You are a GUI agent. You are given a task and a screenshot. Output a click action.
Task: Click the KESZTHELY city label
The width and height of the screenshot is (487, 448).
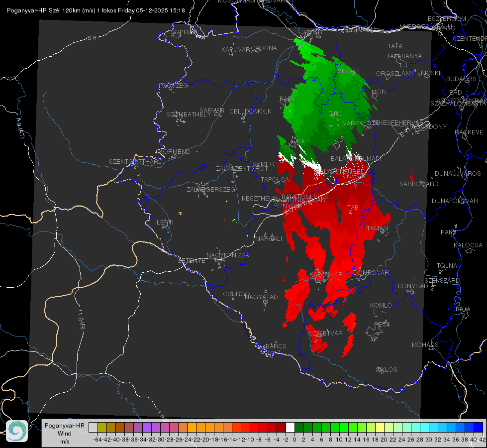260,198
